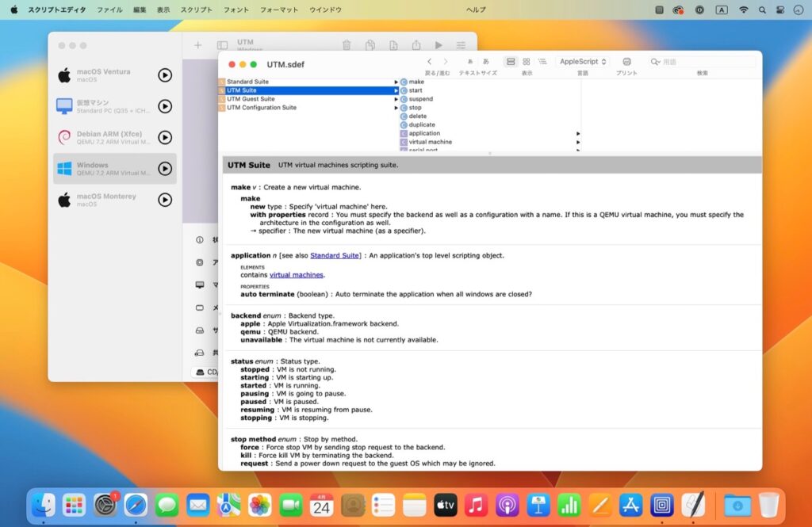The width and height of the screenshot is (812, 527).
Task: Switch to the outline list display view
Action: point(542,62)
